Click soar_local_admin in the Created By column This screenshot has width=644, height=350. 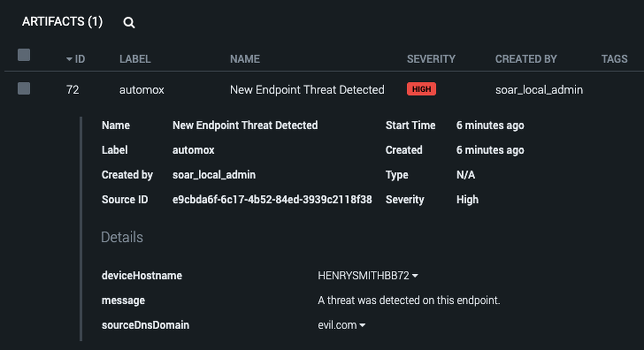pyautogui.click(x=539, y=90)
